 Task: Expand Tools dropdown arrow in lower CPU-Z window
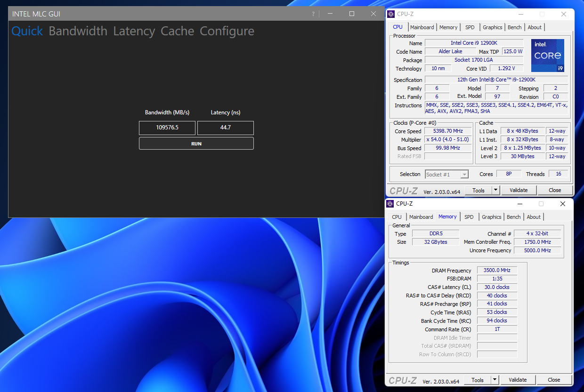[495, 380]
